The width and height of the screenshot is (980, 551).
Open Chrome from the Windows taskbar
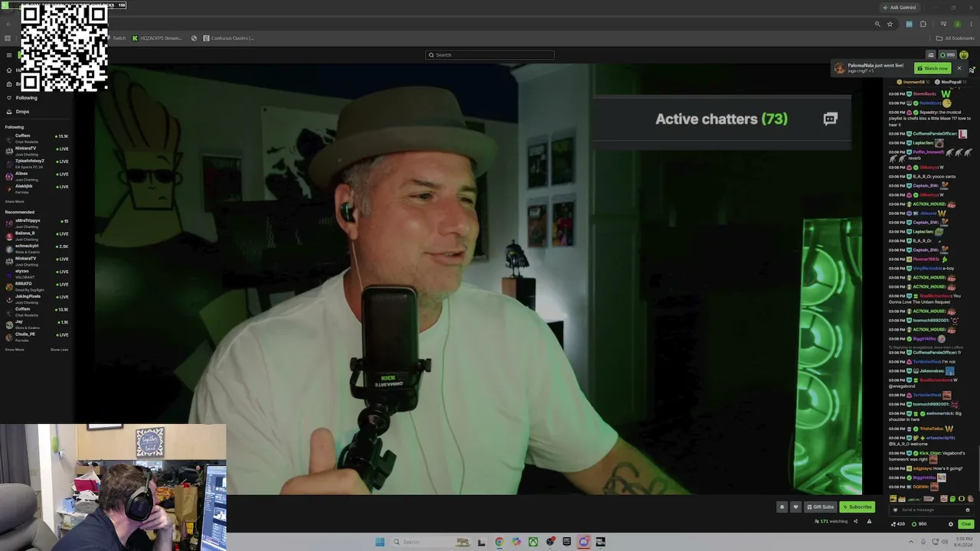pyautogui.click(x=499, y=542)
